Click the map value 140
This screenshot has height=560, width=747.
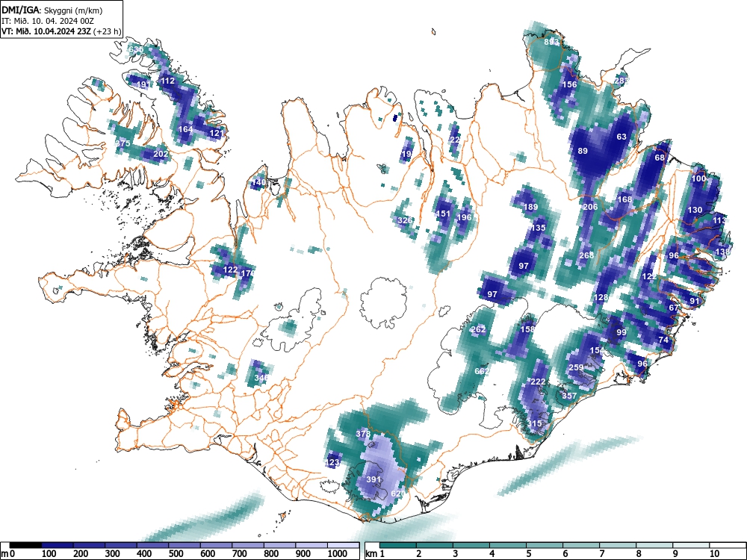(x=258, y=182)
